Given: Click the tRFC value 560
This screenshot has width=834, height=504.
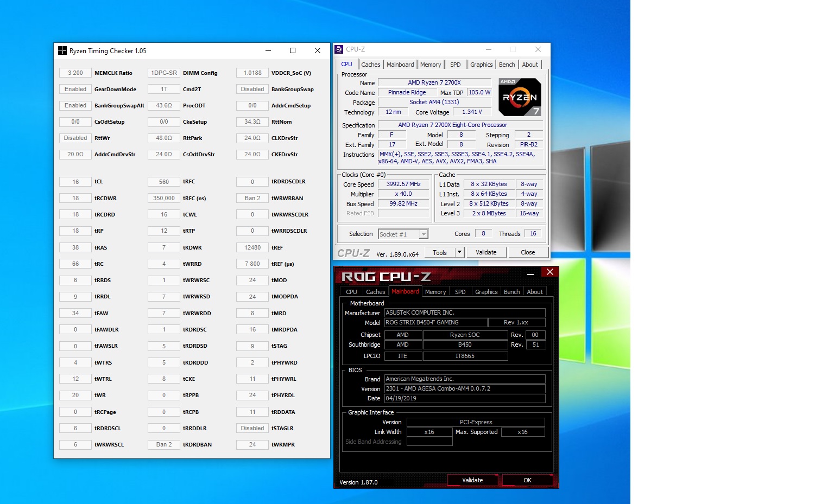Looking at the screenshot, I should (x=164, y=182).
